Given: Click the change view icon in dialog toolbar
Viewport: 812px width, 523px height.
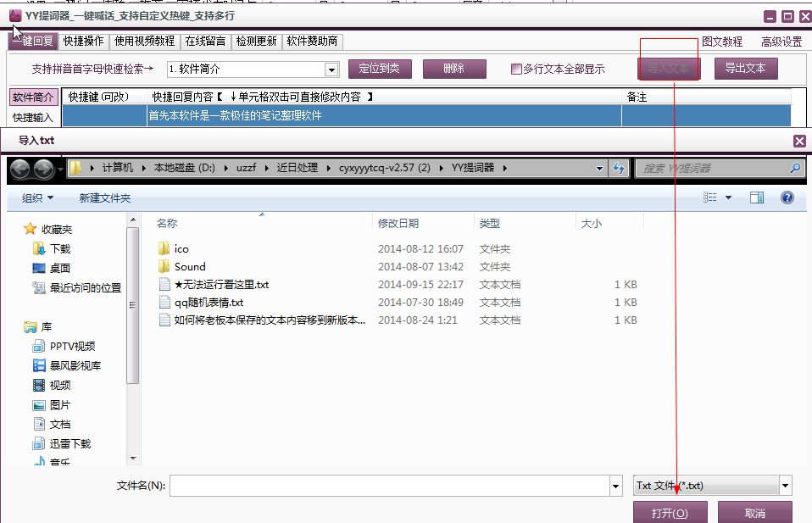Looking at the screenshot, I should click(x=710, y=198).
